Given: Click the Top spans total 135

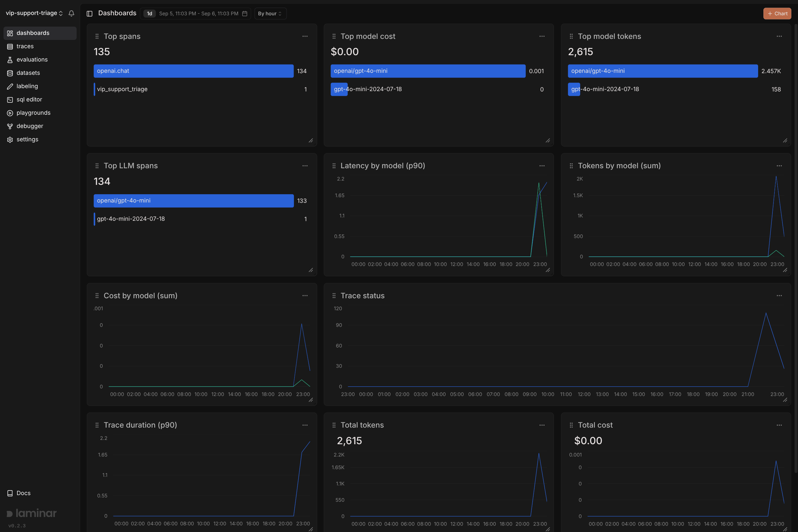Looking at the screenshot, I should click(x=102, y=52).
